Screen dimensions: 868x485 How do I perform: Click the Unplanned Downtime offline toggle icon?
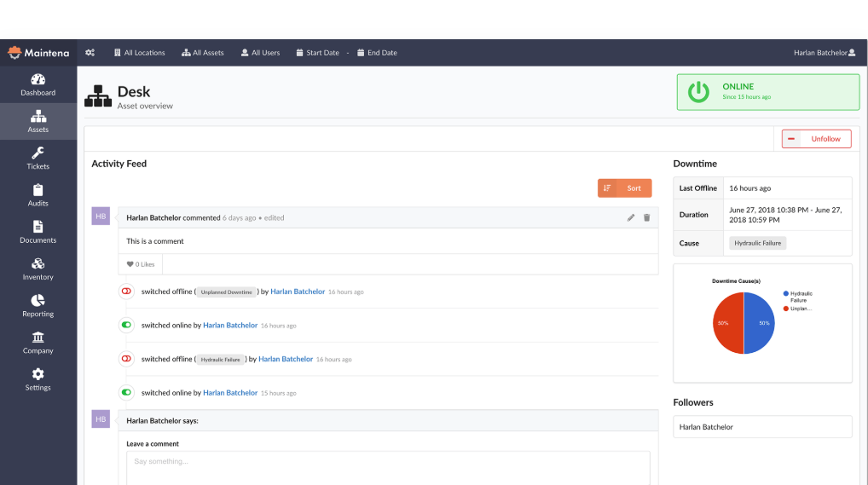pos(127,292)
